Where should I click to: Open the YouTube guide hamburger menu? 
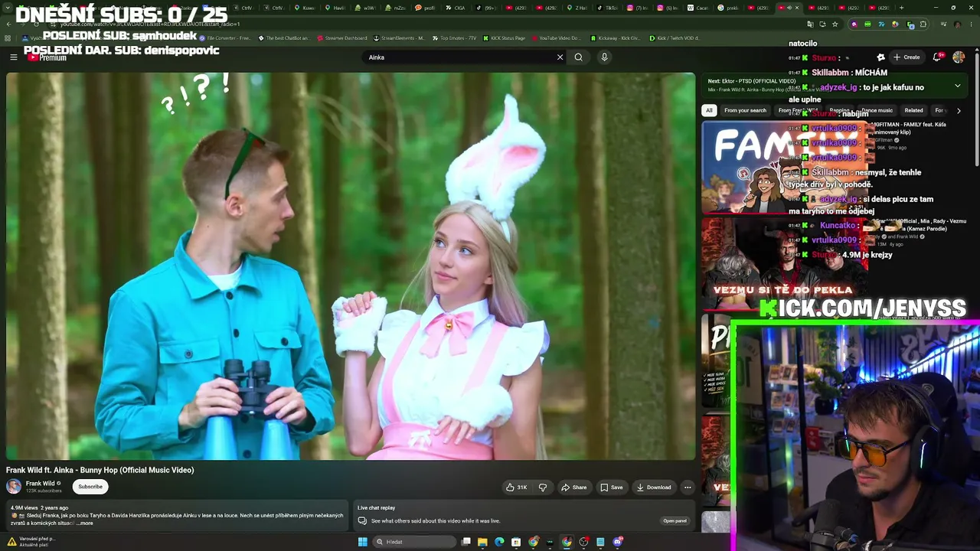(x=13, y=57)
